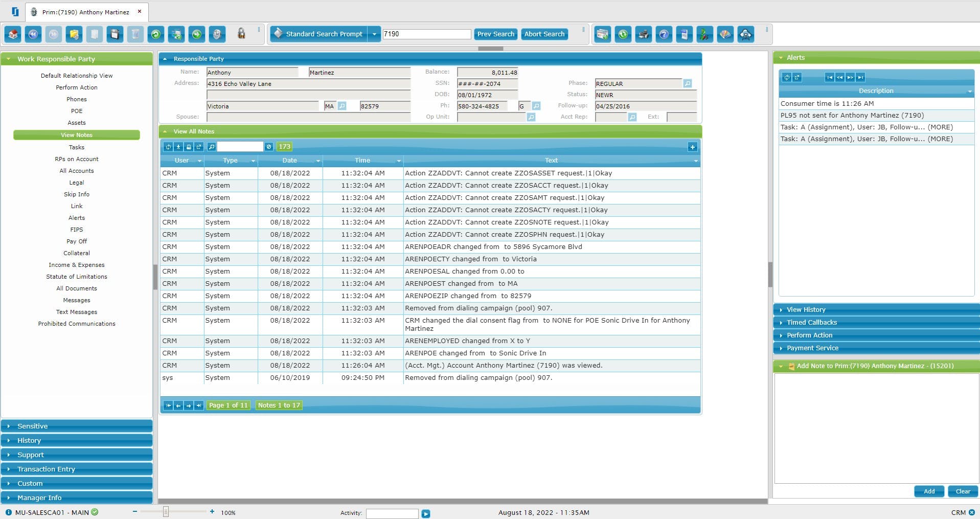Screen dimensions: 980x519
Task: Collapse the Alerts panel header
Action: [876, 58]
